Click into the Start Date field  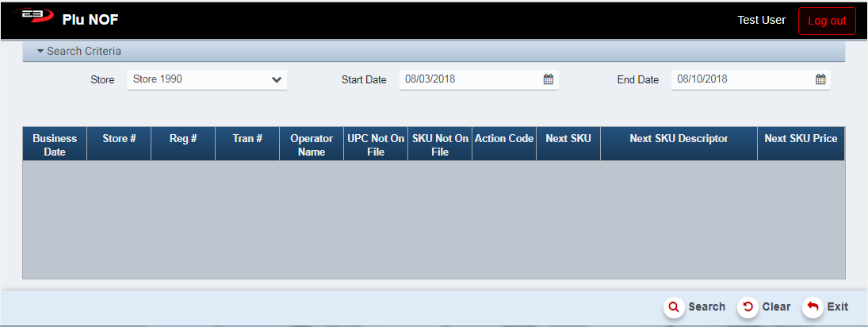pos(468,79)
